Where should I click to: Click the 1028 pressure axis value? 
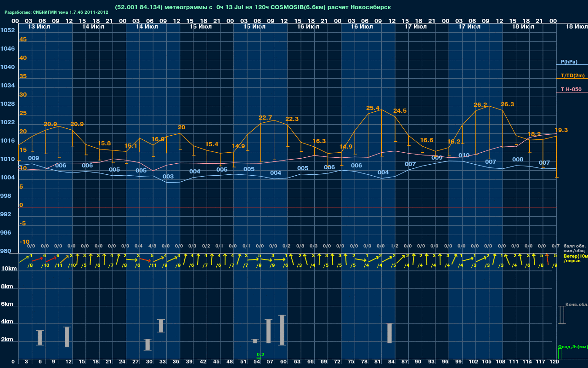pos(7,104)
